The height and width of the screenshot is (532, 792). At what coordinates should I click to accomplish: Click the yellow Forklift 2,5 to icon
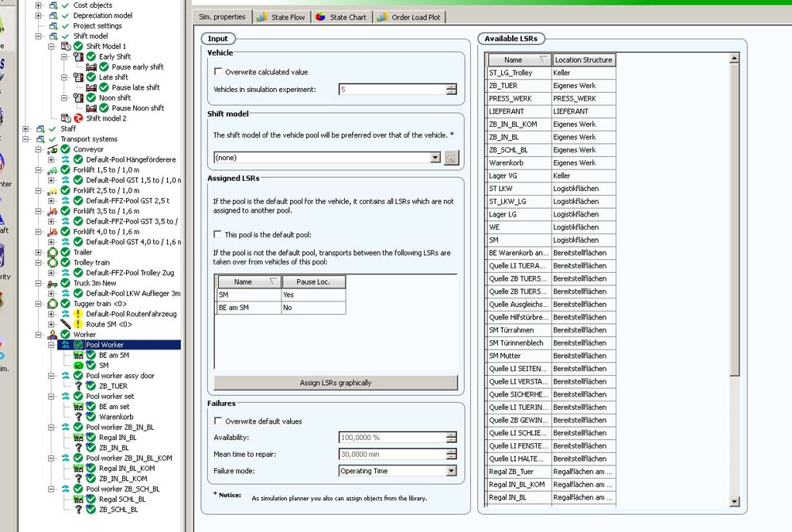coord(53,191)
